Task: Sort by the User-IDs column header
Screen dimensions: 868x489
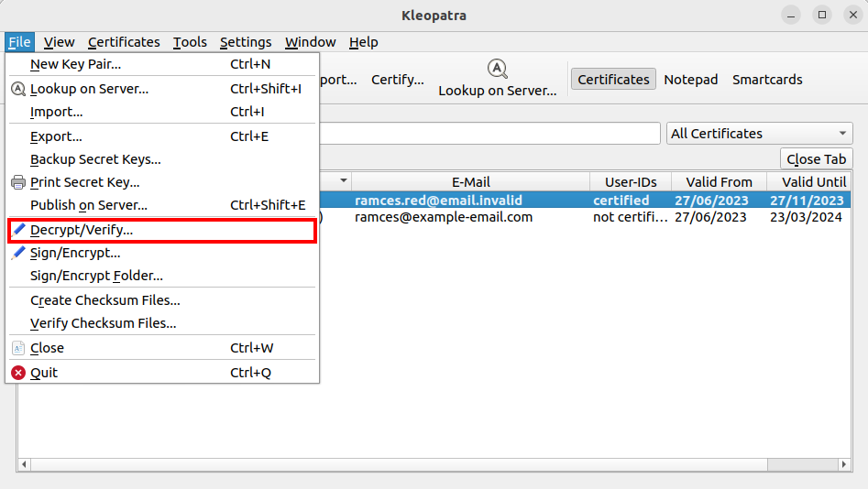Action: coord(631,182)
